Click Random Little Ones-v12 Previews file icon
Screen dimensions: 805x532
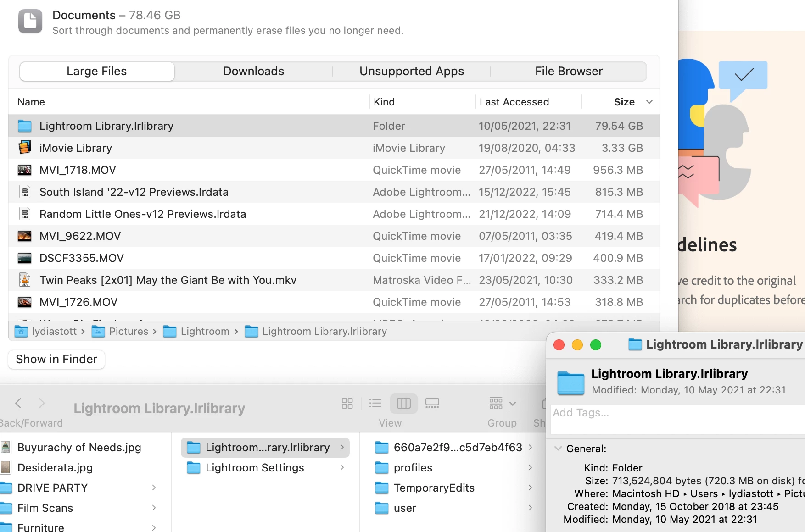click(x=25, y=214)
